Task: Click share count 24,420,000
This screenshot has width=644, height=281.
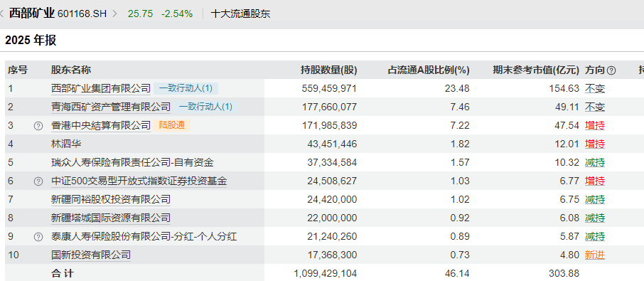Action: [x=332, y=200]
